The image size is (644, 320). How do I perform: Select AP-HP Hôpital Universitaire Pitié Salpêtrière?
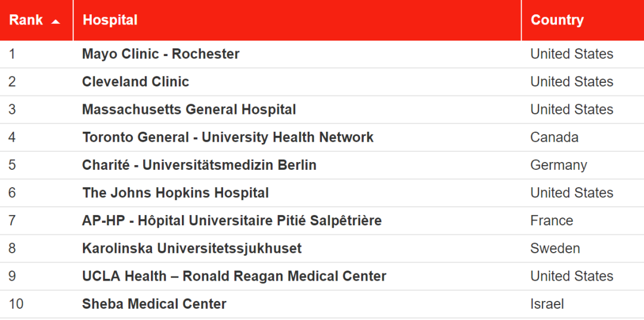point(231,220)
